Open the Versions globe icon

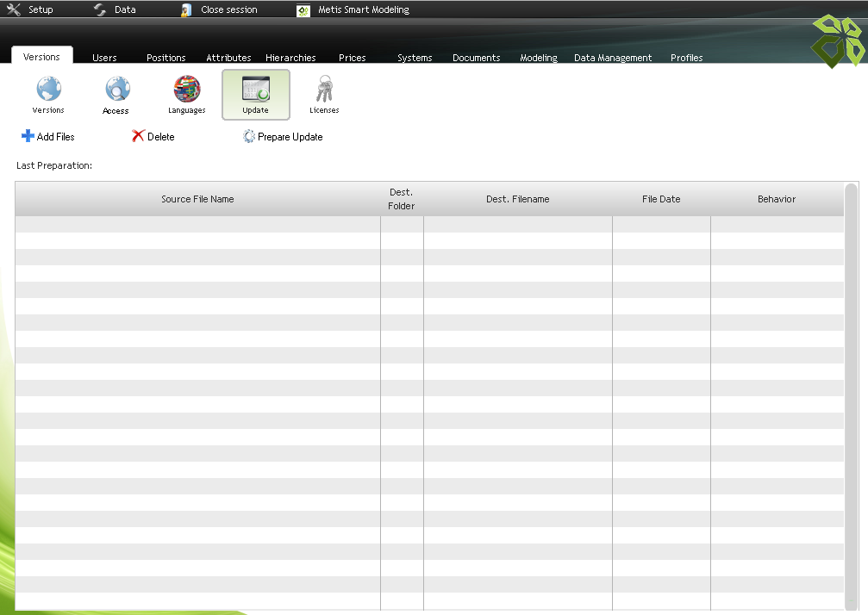pyautogui.click(x=48, y=89)
